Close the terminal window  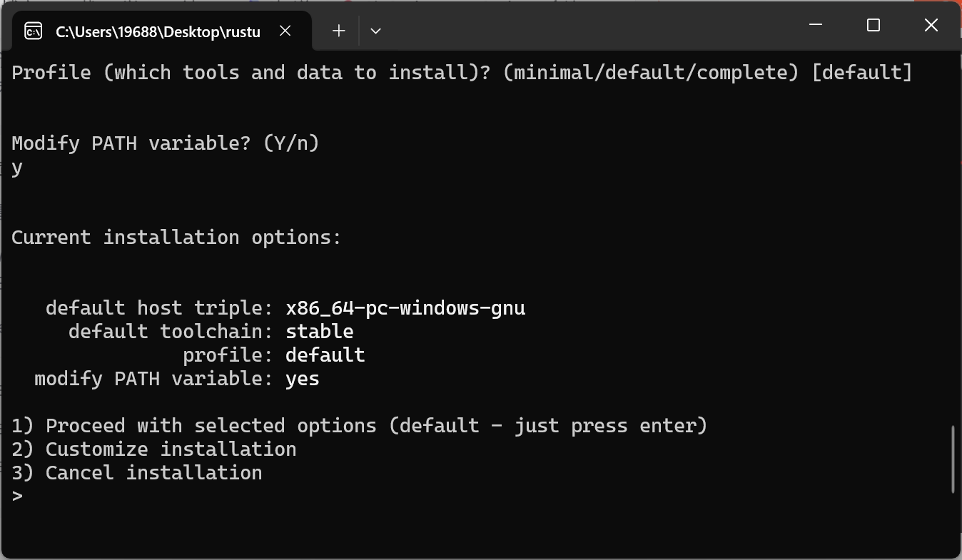click(931, 26)
